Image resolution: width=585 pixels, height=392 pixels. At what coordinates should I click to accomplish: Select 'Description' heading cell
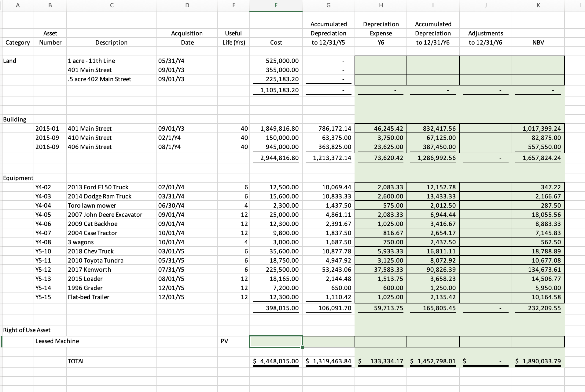click(111, 42)
